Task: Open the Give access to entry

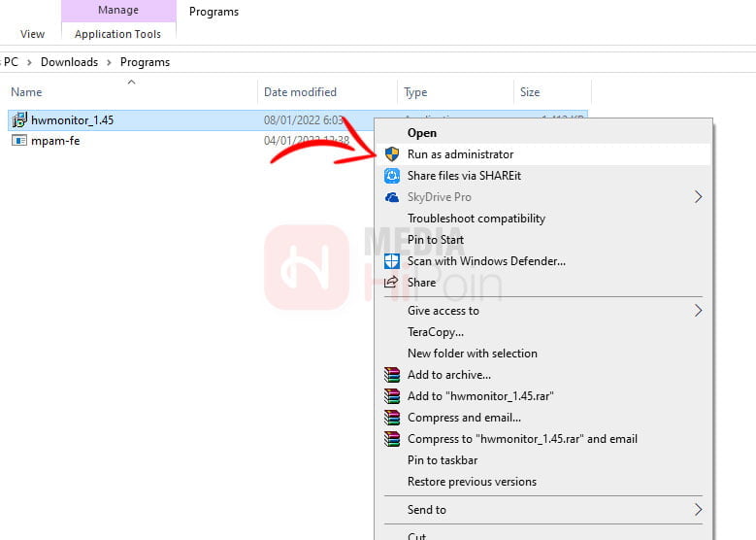Action: 543,311
